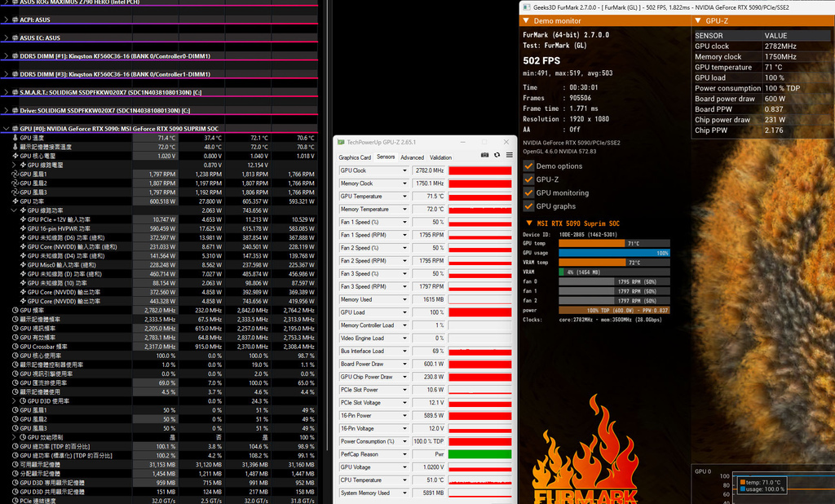Screen dimensions: 835x504
Task: Click GPU-Z screenshot camera icon
Action: (x=484, y=155)
